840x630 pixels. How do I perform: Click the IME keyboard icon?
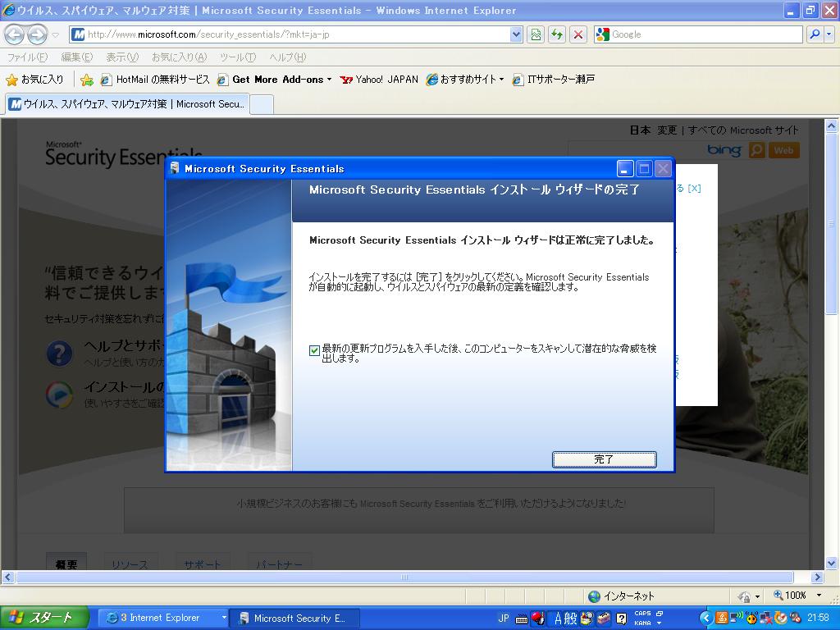521,619
